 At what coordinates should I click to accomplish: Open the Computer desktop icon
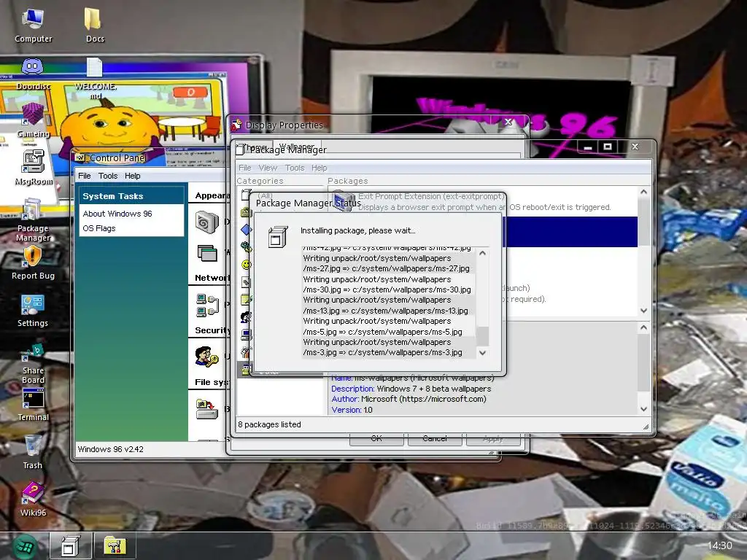pyautogui.click(x=33, y=26)
